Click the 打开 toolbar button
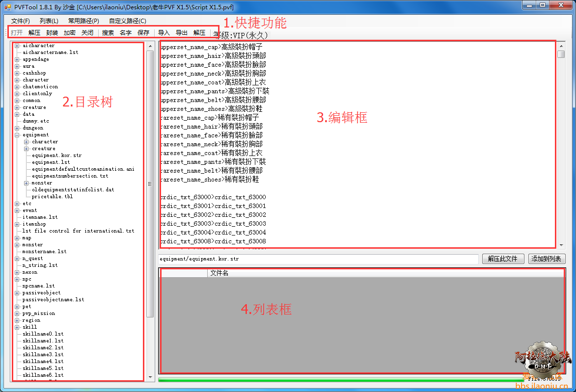Image resolution: width=576 pixels, height=392 pixels. 17,33
